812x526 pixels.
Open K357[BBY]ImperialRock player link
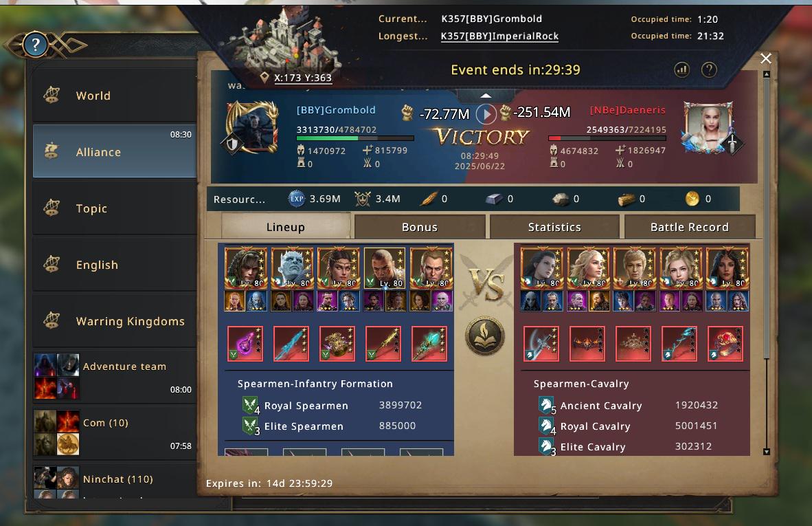tap(499, 36)
